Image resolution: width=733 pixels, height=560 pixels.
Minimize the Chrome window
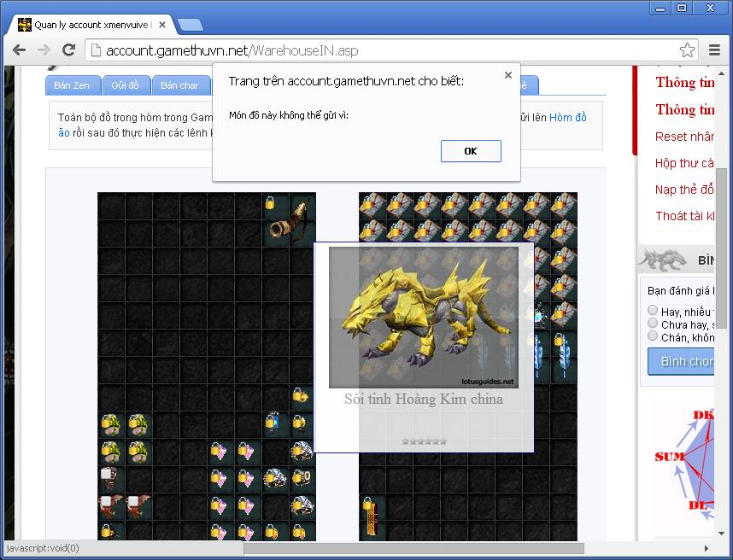660,8
